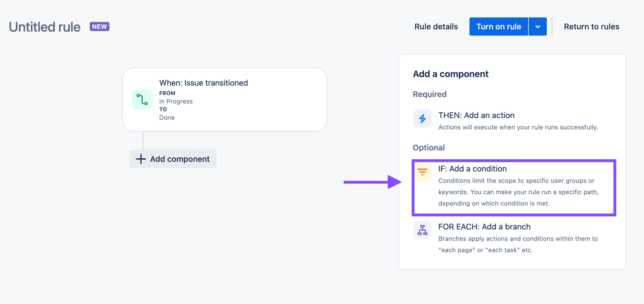Click the purple NEW badge

pos(99,27)
